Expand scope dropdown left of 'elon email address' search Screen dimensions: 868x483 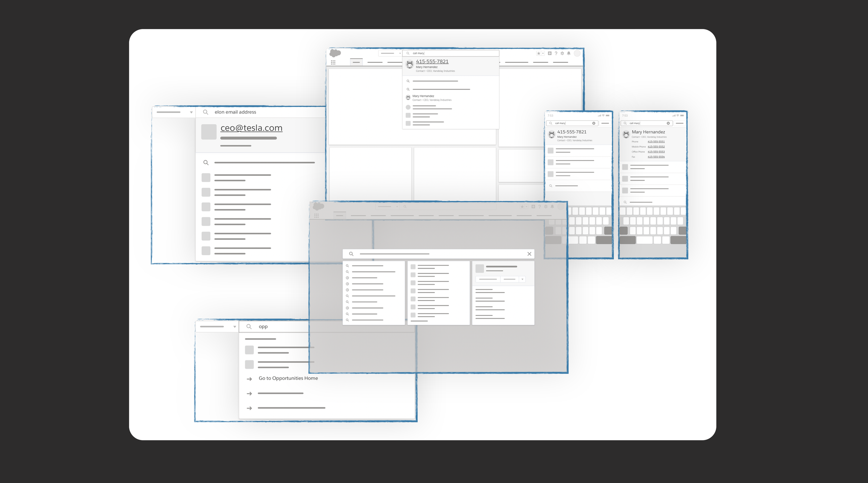[x=191, y=112]
